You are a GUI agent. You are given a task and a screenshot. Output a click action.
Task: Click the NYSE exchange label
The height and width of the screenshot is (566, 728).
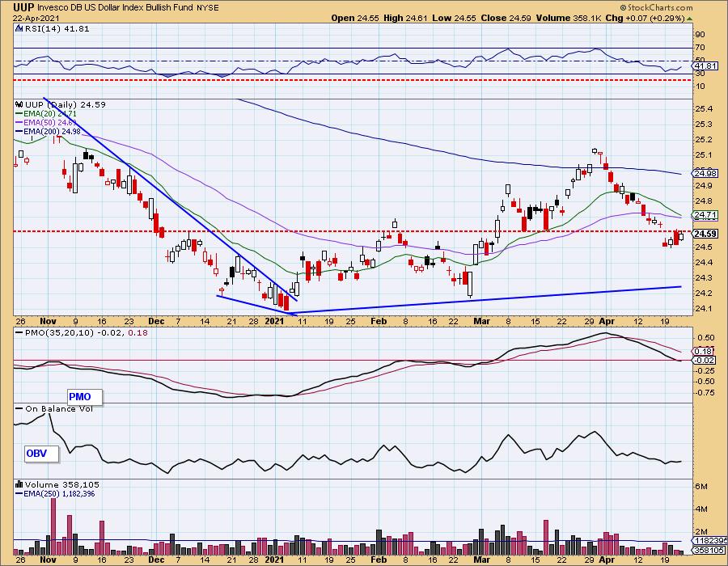(x=207, y=8)
